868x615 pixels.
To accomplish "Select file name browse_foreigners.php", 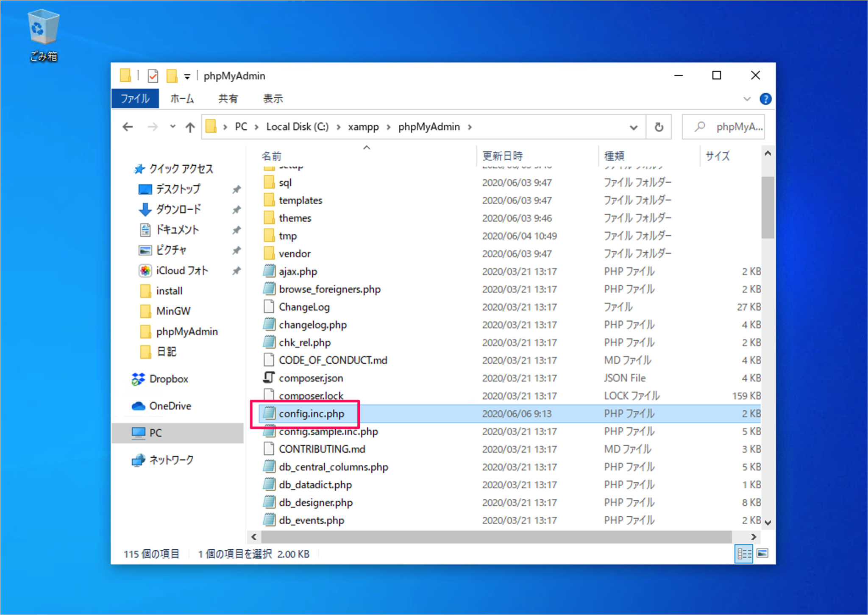I will [330, 289].
